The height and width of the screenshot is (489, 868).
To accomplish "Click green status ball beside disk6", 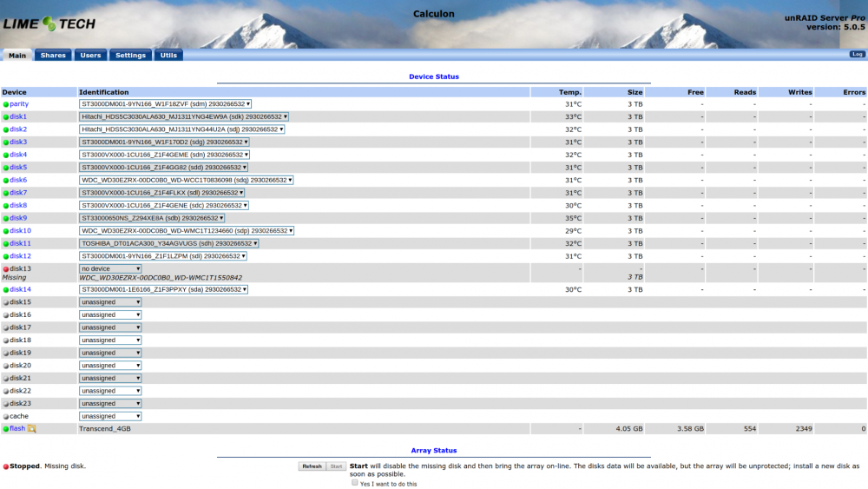I will [6, 181].
